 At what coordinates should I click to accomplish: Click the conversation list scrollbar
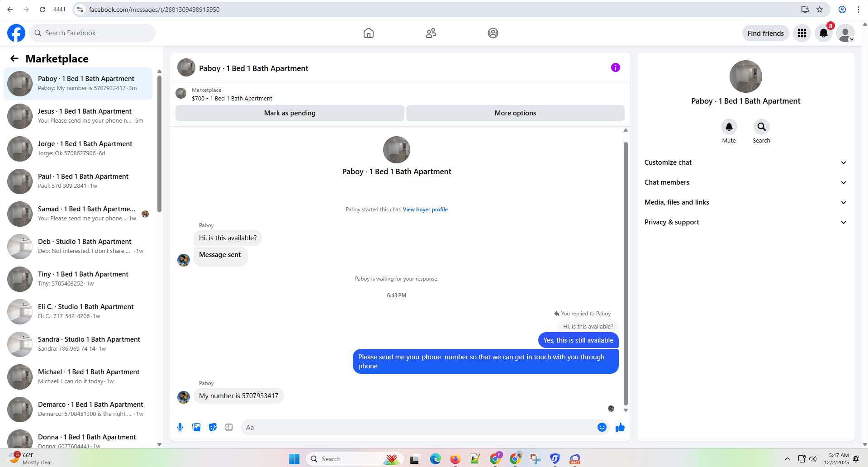159,143
